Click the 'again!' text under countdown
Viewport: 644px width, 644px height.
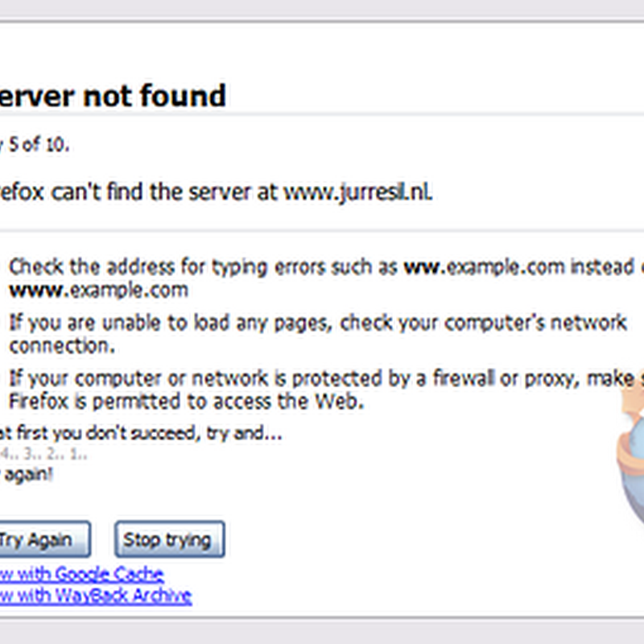coord(27,474)
